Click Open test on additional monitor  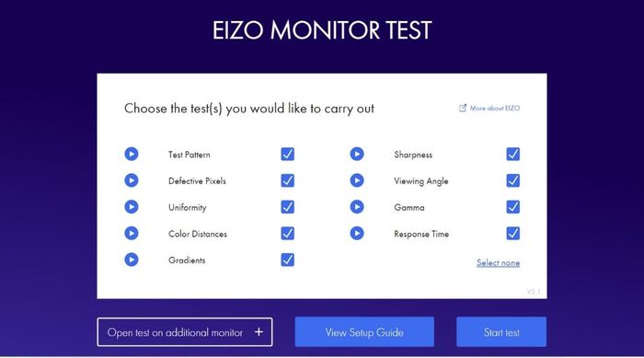click(x=185, y=332)
